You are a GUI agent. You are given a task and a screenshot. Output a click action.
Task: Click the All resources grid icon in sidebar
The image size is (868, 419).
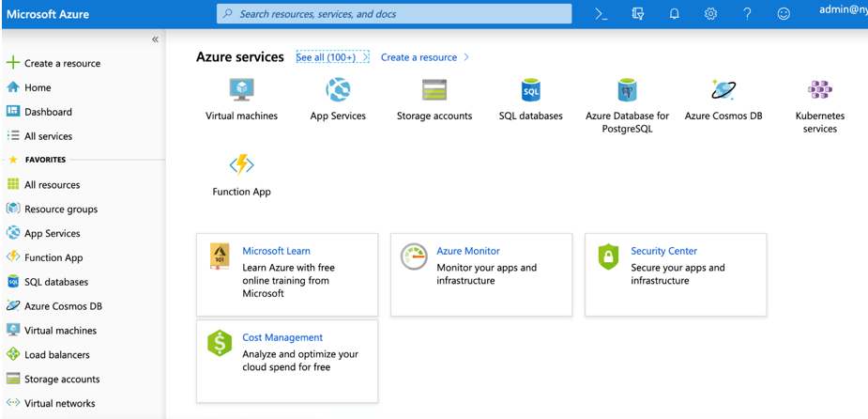[x=13, y=184]
